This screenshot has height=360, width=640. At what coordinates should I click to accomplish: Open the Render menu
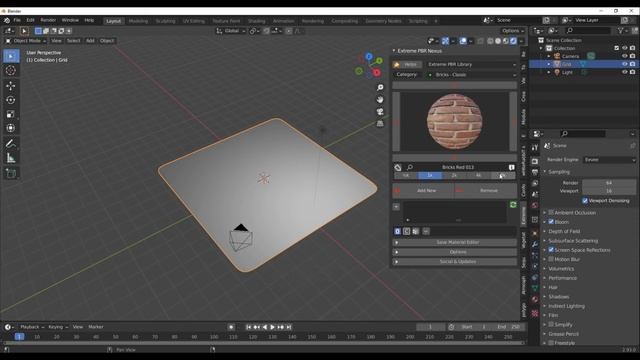[x=48, y=20]
